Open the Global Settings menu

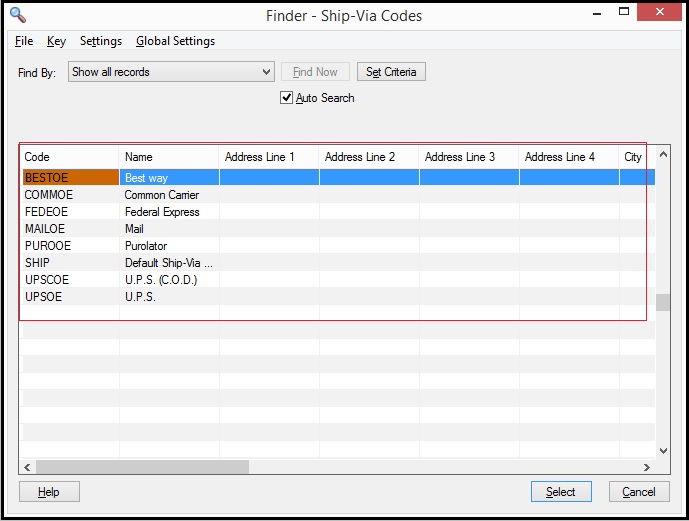(x=175, y=41)
